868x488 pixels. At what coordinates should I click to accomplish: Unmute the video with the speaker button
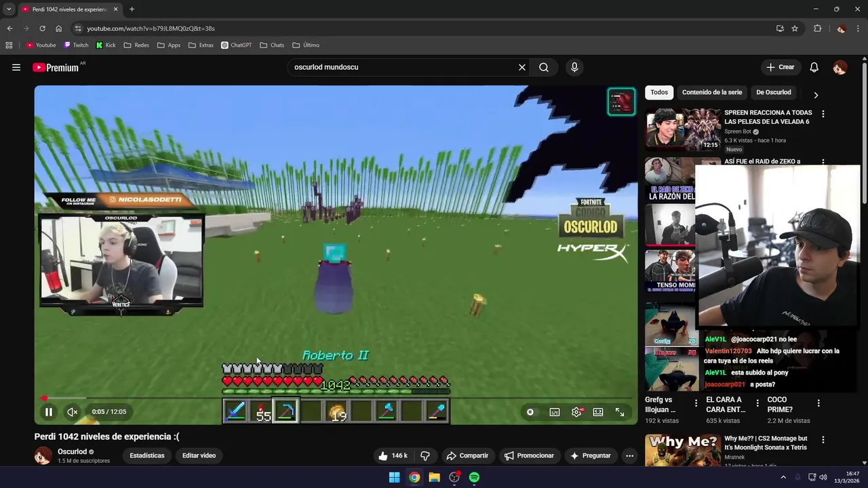click(x=73, y=411)
